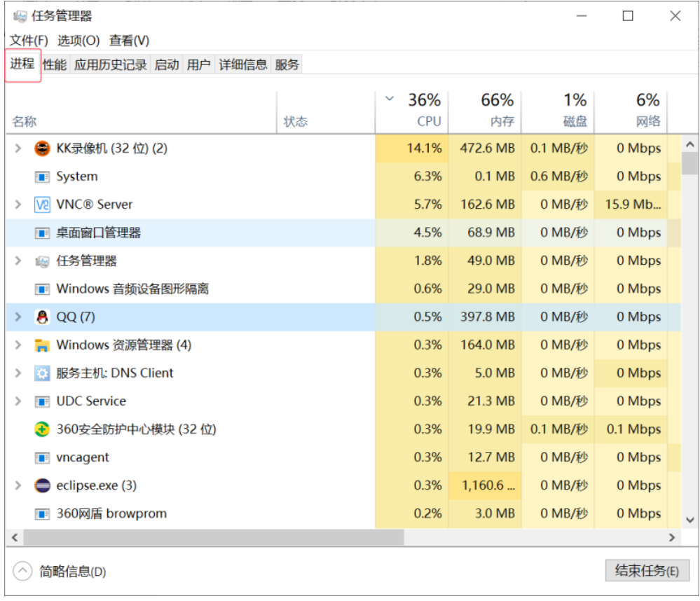Expand the VNC Server process group
The height and width of the screenshot is (601, 700).
18,205
